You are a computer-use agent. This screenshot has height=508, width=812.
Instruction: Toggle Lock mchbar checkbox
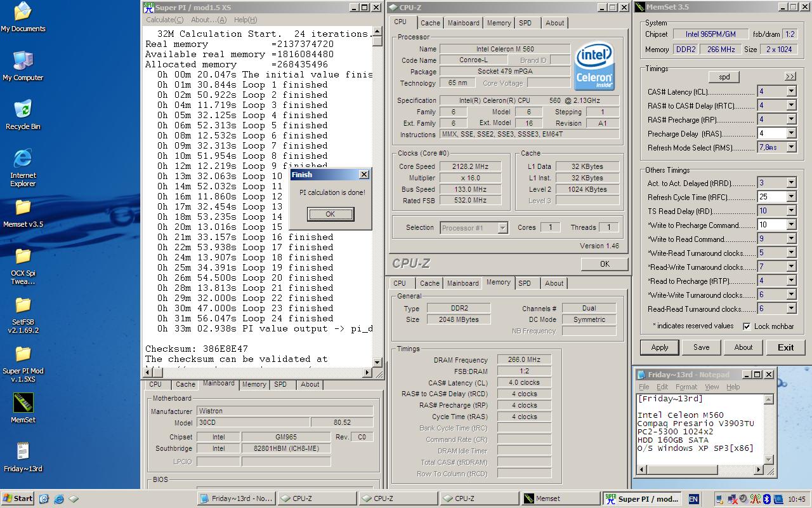tap(747, 326)
